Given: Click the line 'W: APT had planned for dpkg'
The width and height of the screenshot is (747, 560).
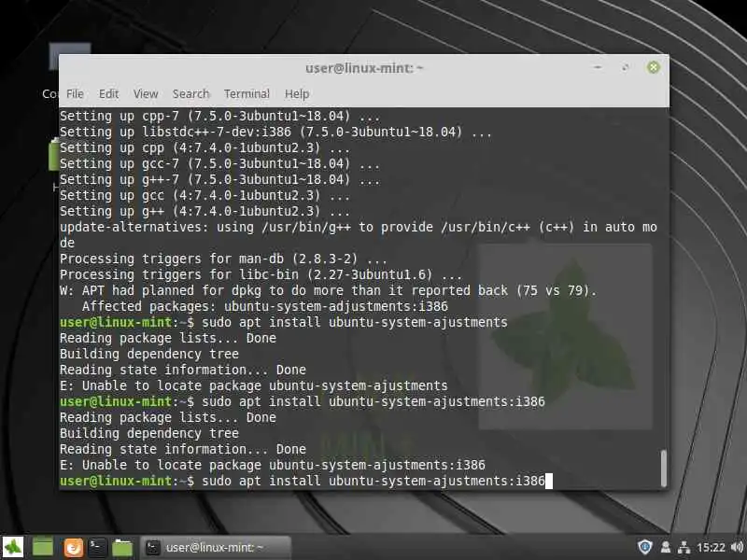Looking at the screenshot, I should click(x=329, y=290).
